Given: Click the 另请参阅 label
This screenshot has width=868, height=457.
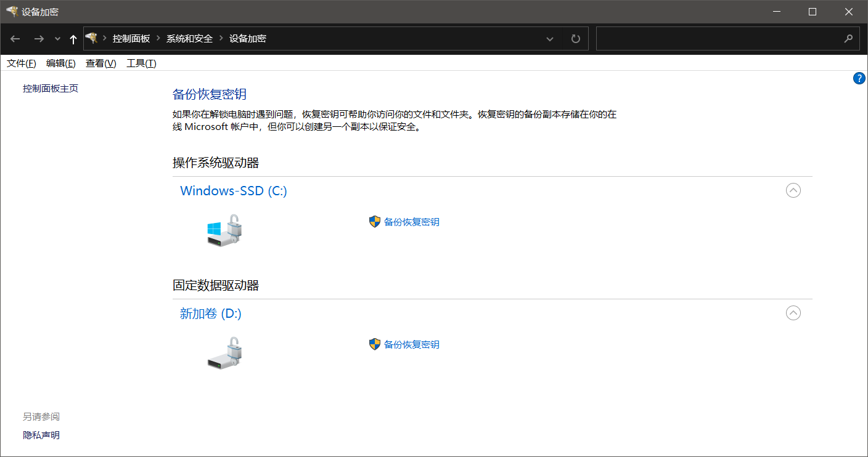Looking at the screenshot, I should (x=41, y=416).
